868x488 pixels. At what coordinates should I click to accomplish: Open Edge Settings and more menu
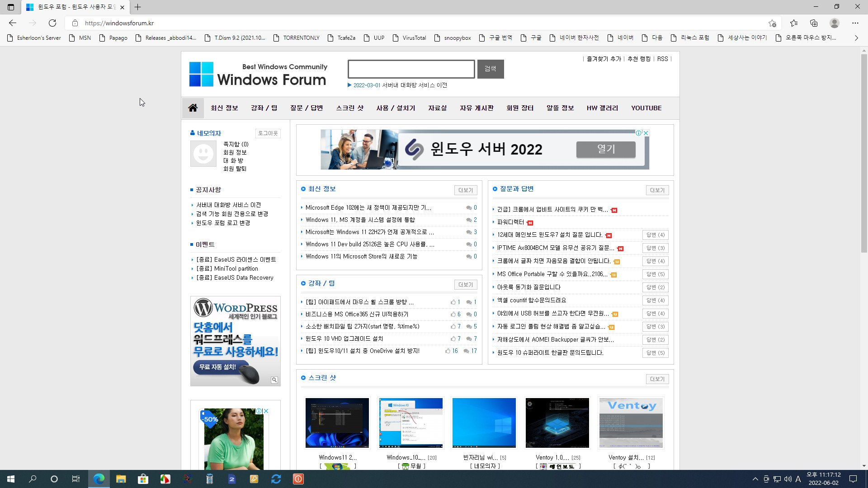(x=855, y=23)
